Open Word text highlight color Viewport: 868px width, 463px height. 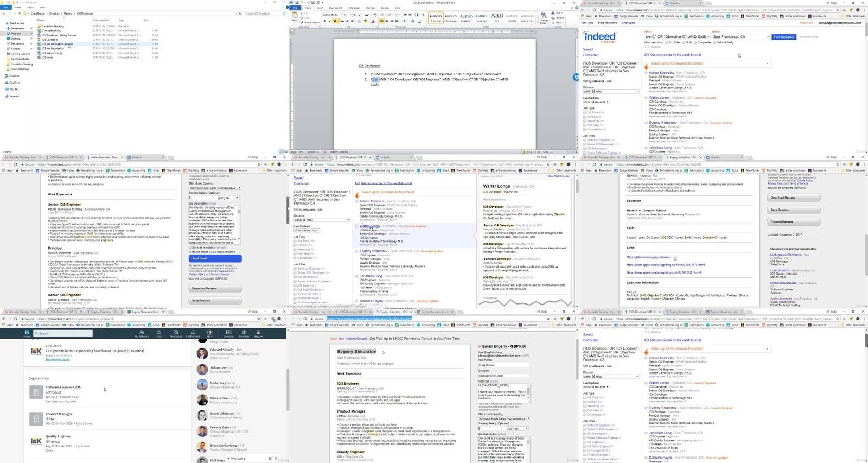point(366,21)
